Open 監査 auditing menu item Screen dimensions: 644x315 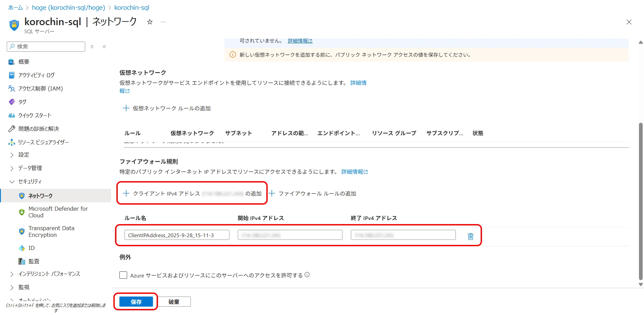coord(34,261)
